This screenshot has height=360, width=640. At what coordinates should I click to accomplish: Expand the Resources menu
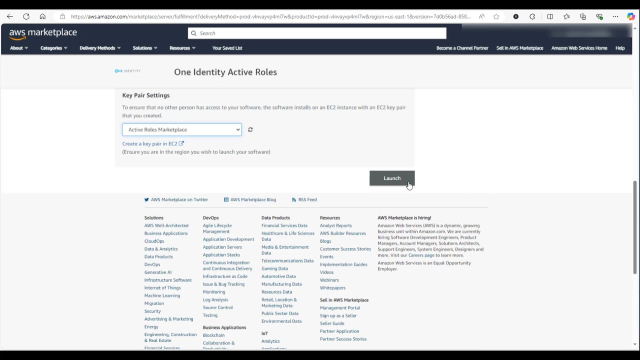[x=182, y=48]
